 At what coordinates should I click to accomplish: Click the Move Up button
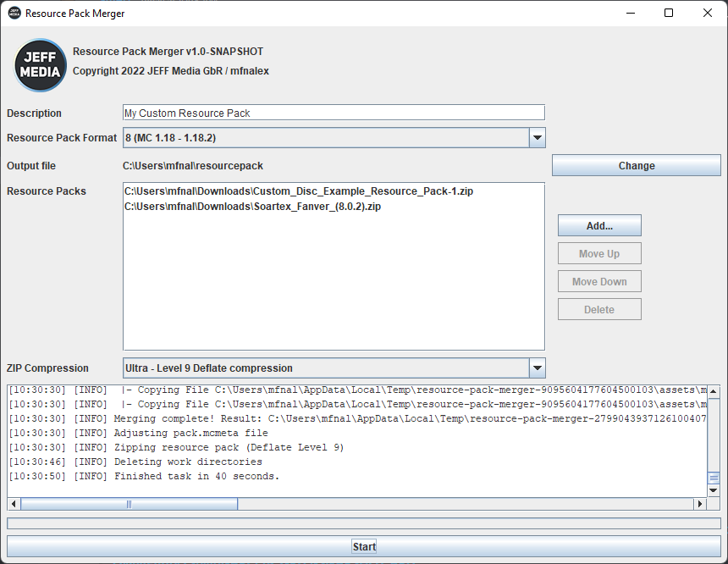point(599,253)
